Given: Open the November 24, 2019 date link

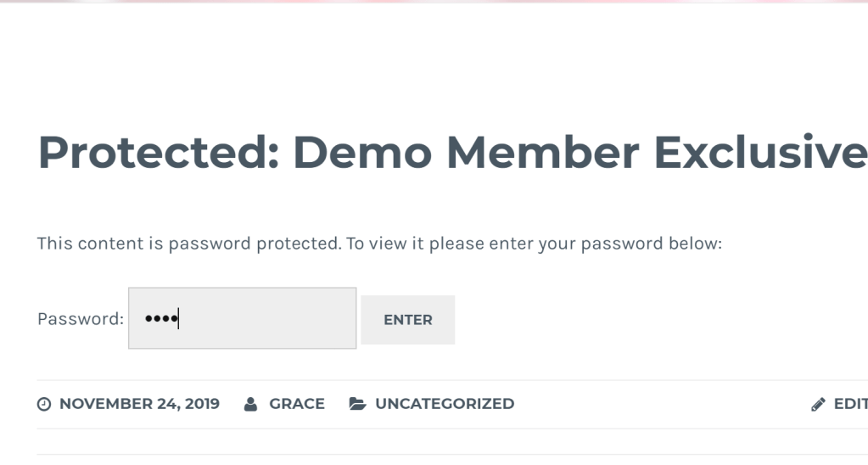Looking at the screenshot, I should [139, 404].
